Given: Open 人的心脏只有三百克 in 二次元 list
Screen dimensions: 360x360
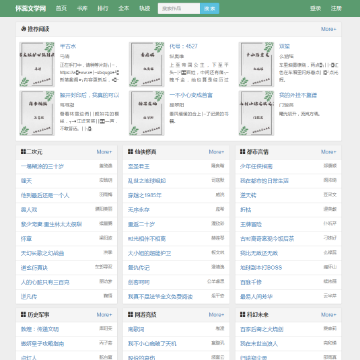Looking at the screenshot, I should 45,282.
